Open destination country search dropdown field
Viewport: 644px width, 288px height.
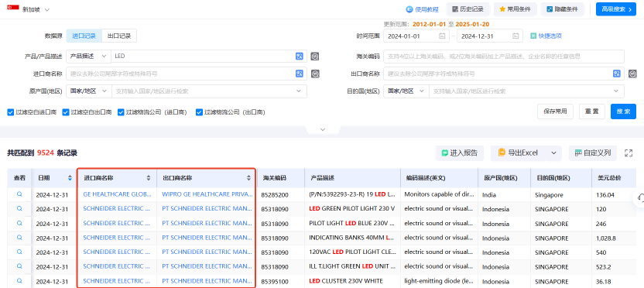click(526, 91)
